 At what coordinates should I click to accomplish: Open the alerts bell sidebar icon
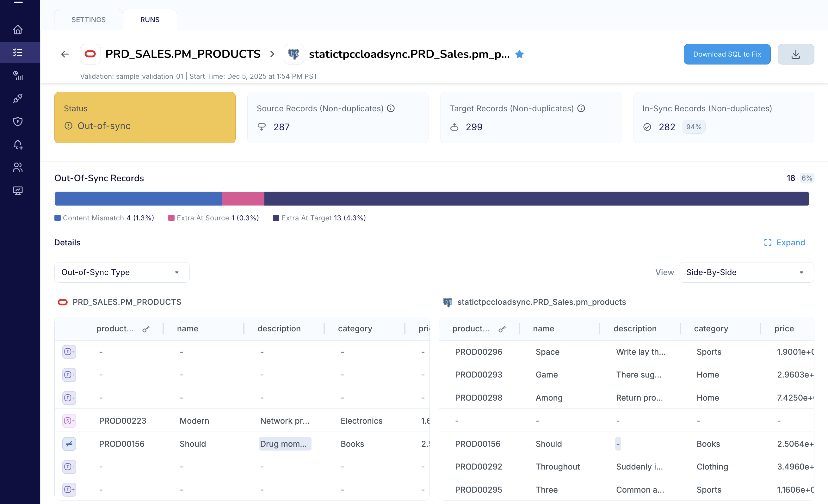18,144
